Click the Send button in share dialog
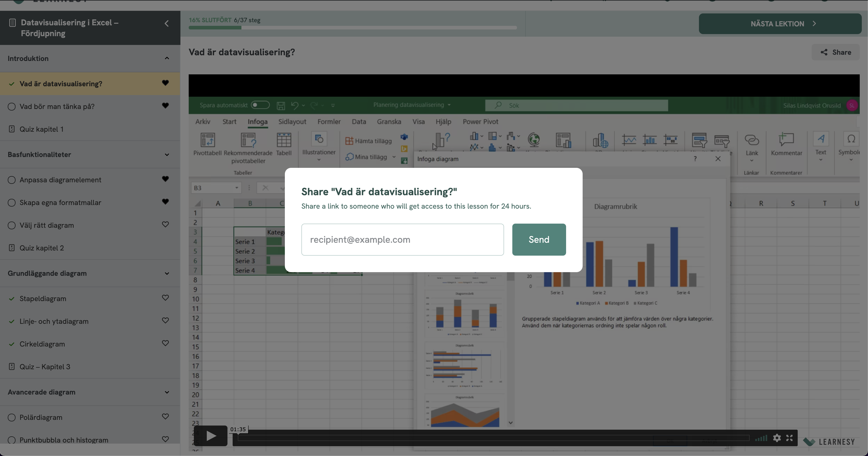 pos(539,239)
